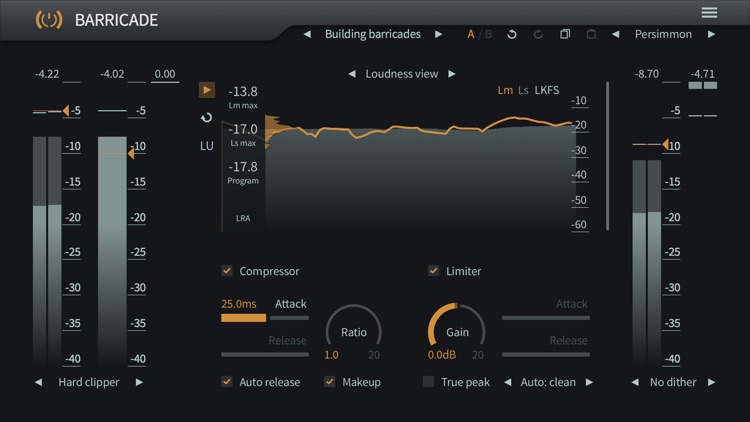This screenshot has height=422, width=750.
Task: Go to the previous preset before Building barricades
Action: click(308, 34)
